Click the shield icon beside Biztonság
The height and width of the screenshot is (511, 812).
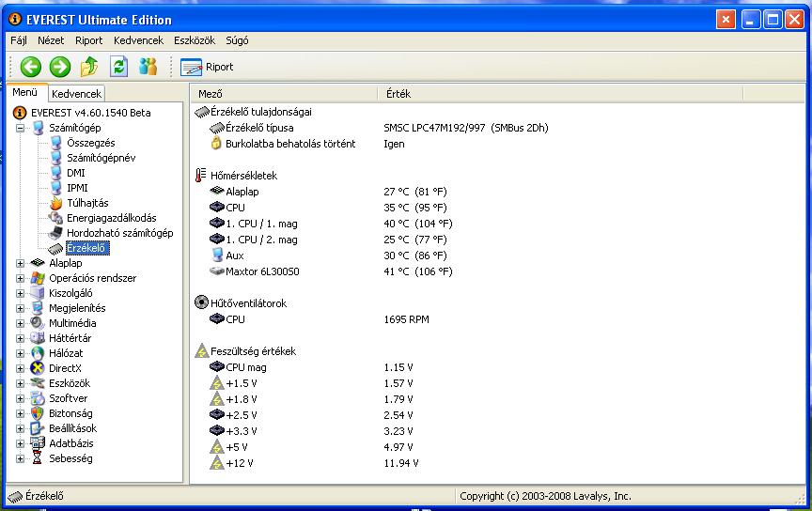[x=38, y=413]
